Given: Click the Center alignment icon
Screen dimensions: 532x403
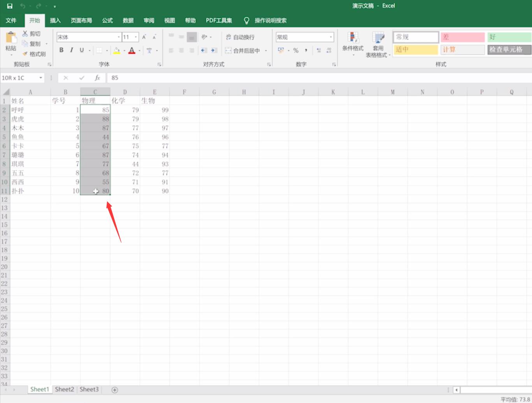Looking at the screenshot, I should point(181,50).
